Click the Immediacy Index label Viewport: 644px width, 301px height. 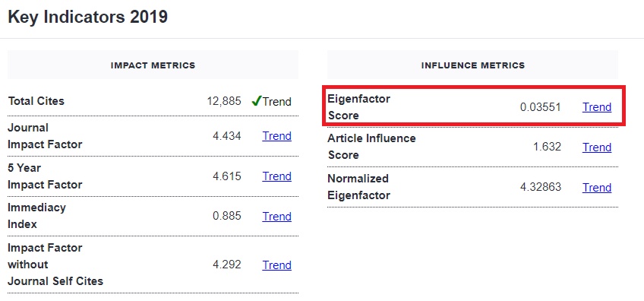click(x=36, y=216)
